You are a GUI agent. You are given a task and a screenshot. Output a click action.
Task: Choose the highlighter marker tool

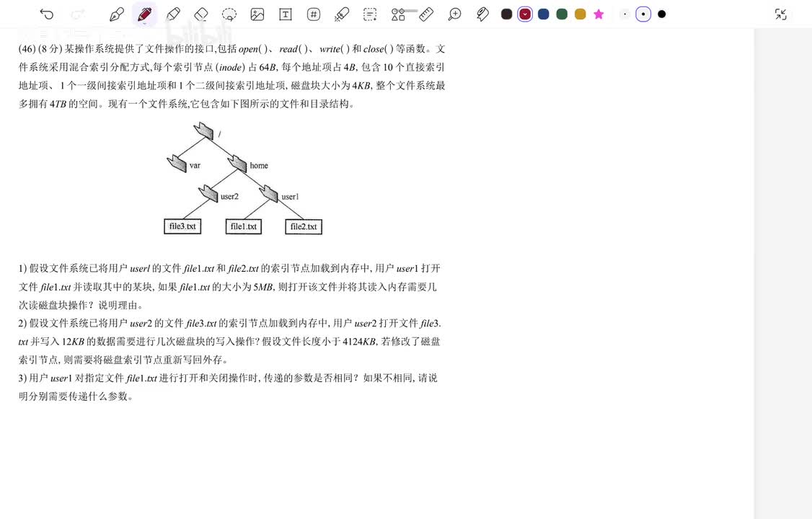pos(173,14)
